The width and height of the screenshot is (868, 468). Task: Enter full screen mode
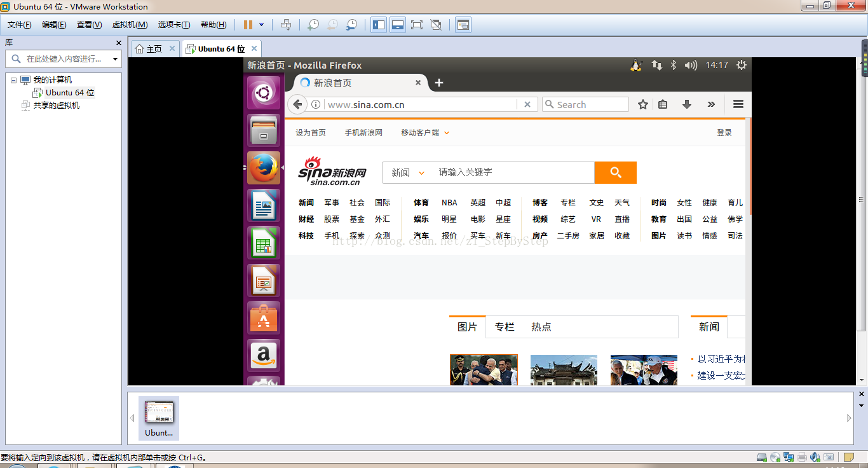(417, 25)
